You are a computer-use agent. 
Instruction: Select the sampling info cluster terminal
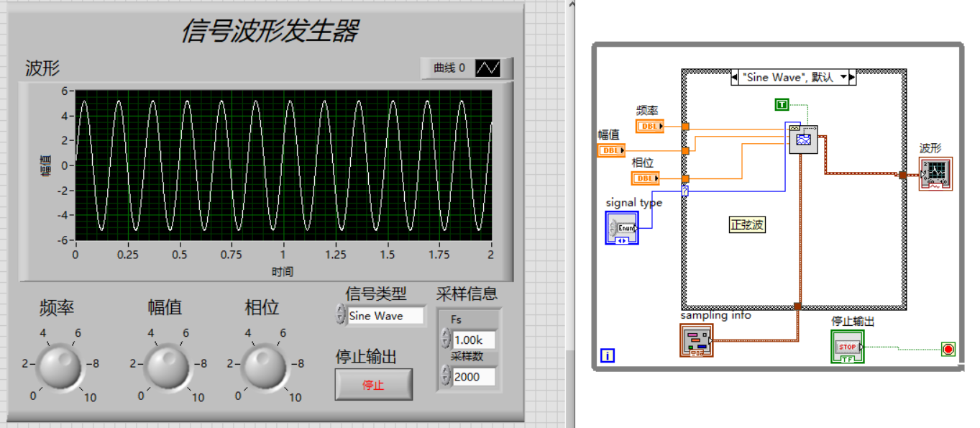[696, 340]
